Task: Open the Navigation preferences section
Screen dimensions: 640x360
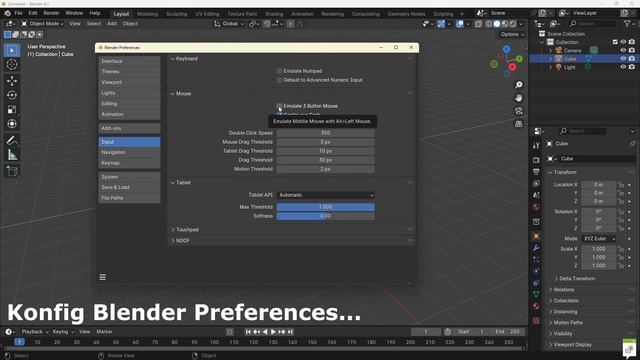Action: tap(129, 152)
